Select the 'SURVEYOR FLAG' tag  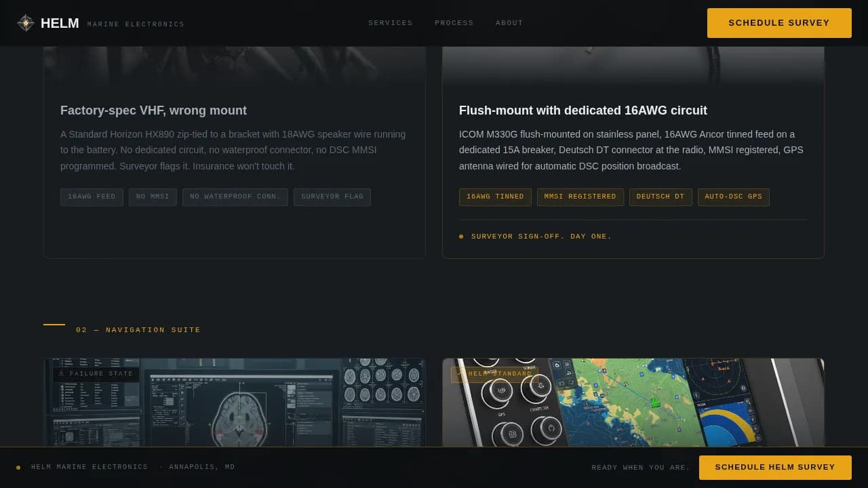(332, 197)
